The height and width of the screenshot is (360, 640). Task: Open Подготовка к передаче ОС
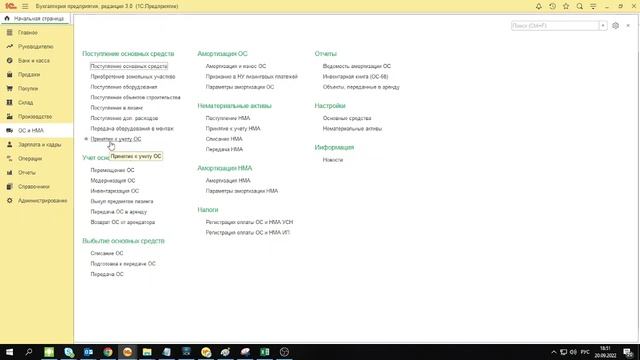tap(123, 264)
